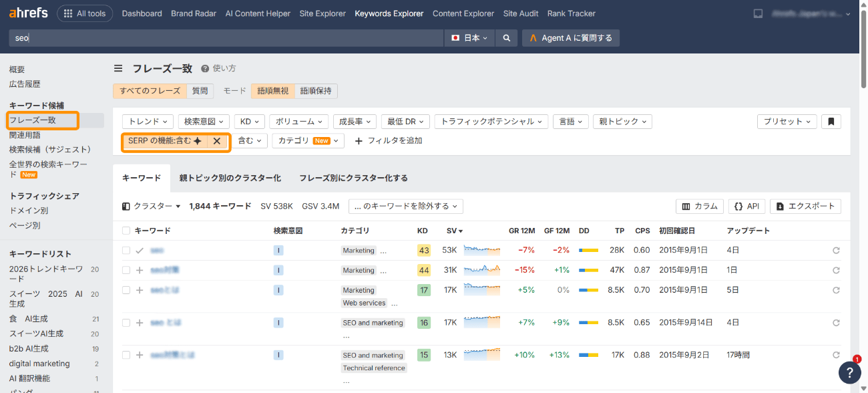Click the search magnifier button
The height and width of the screenshot is (393, 868).
[507, 38]
